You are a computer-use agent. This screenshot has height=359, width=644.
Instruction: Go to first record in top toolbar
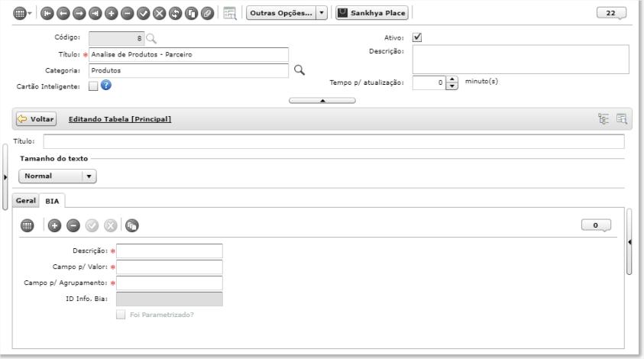[47, 13]
